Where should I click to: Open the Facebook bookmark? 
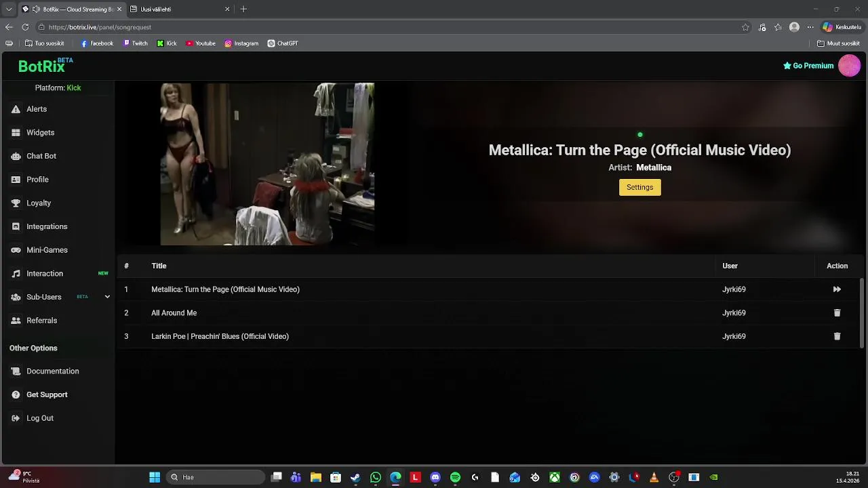coord(97,43)
